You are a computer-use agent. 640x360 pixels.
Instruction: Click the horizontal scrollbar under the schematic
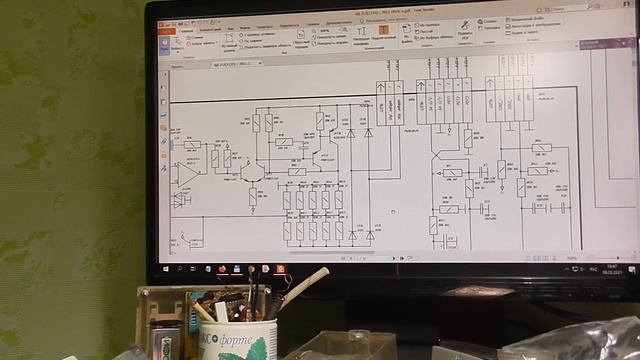tap(331, 252)
